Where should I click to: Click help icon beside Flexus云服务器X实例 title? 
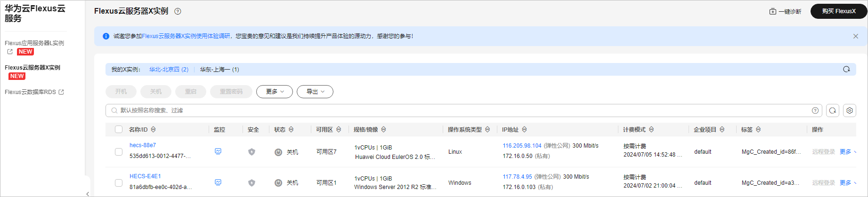pyautogui.click(x=178, y=11)
